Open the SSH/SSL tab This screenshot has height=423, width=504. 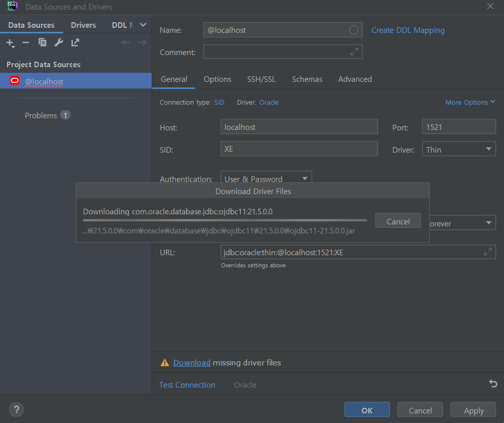point(261,79)
